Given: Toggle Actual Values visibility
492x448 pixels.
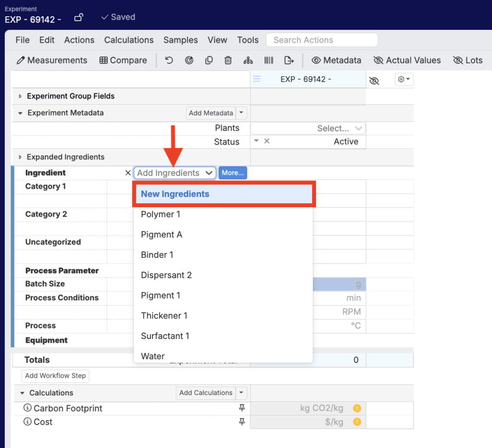Looking at the screenshot, I should pyautogui.click(x=407, y=60).
